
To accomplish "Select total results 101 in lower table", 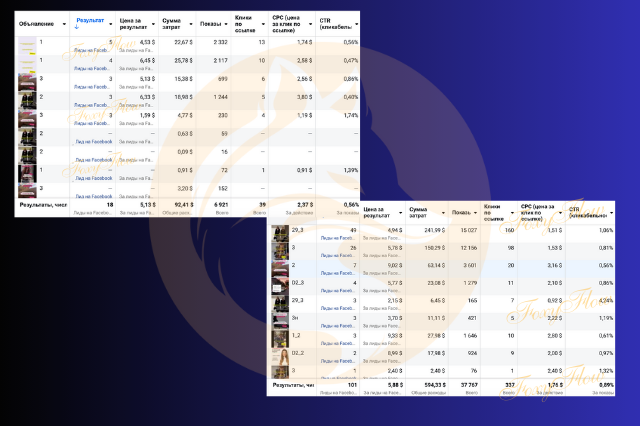I will pyautogui.click(x=352, y=385).
